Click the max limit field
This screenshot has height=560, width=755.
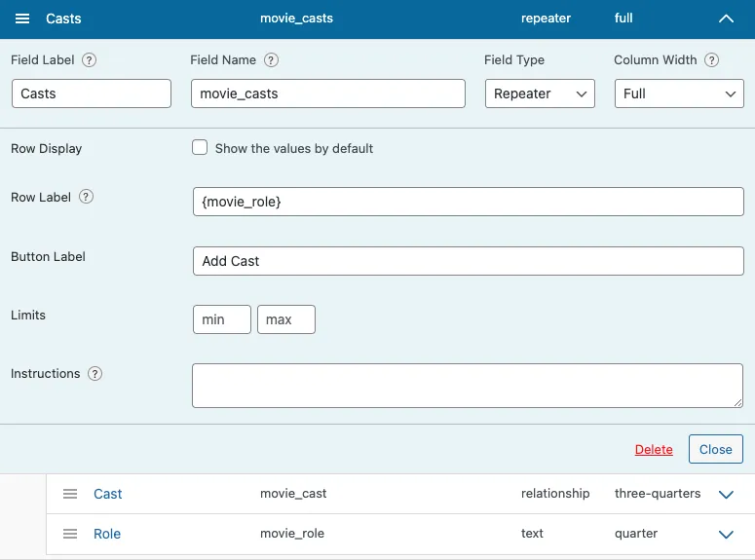286,319
